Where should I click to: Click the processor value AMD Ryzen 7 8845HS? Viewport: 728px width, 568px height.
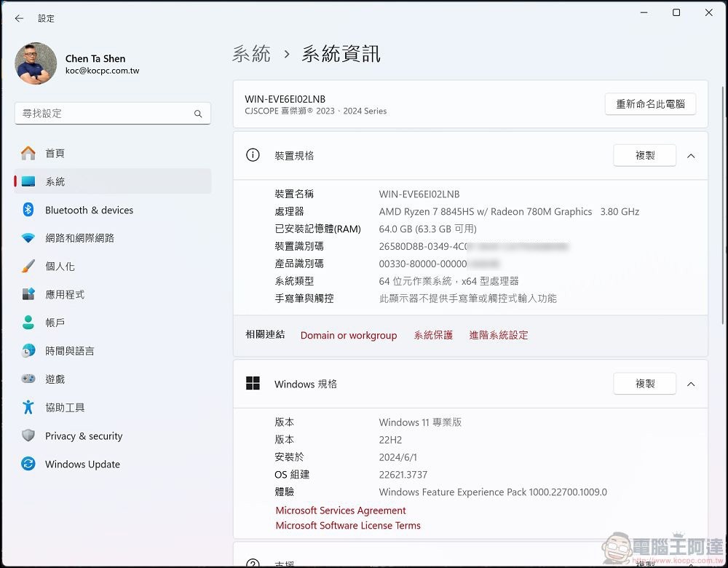pos(509,212)
